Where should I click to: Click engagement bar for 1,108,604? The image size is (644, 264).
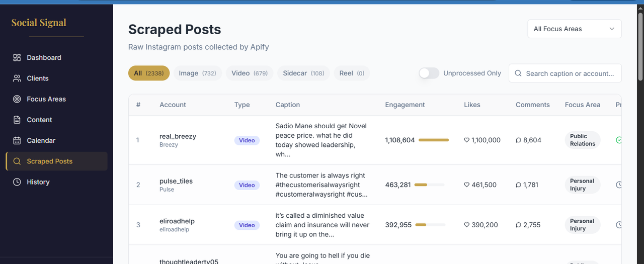click(x=434, y=140)
